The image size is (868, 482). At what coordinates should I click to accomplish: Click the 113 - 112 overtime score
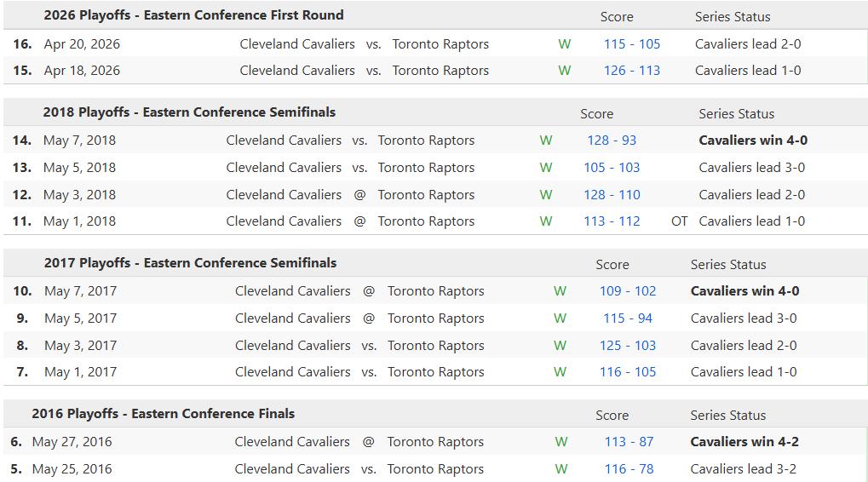pyautogui.click(x=612, y=221)
